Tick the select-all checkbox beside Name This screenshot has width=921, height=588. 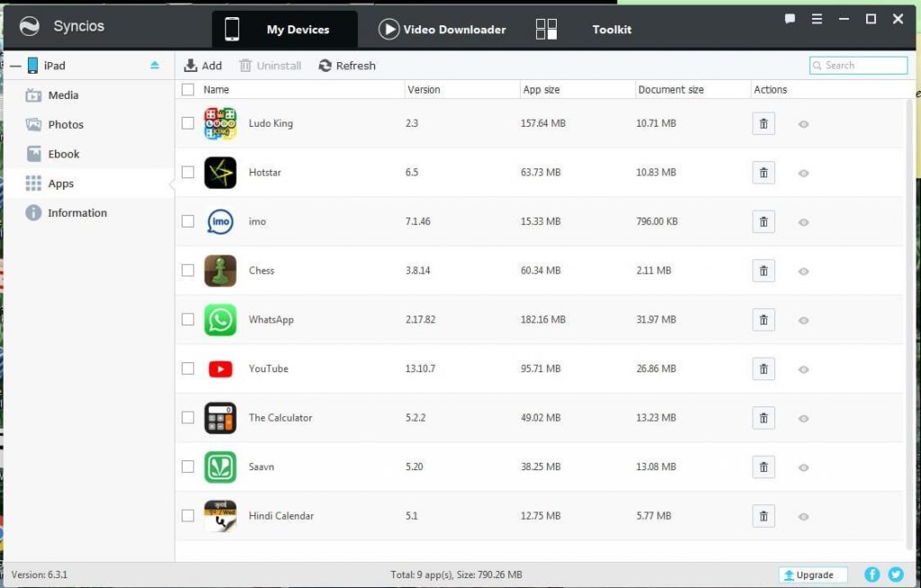pyautogui.click(x=188, y=89)
